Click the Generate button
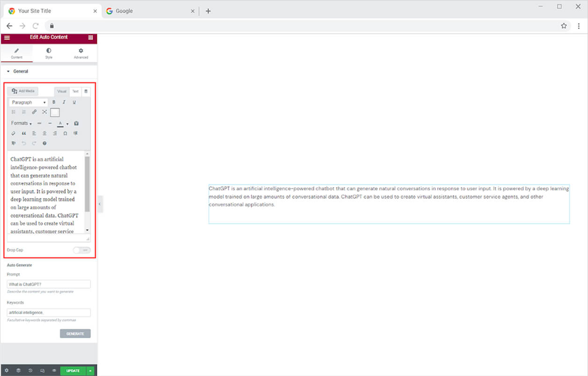588x376 pixels. pos(75,334)
